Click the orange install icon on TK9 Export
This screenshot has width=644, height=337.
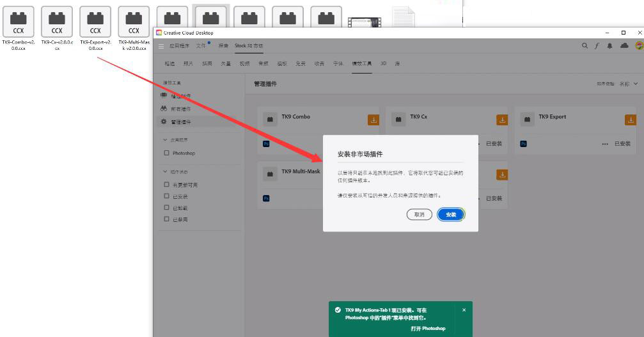click(x=631, y=120)
